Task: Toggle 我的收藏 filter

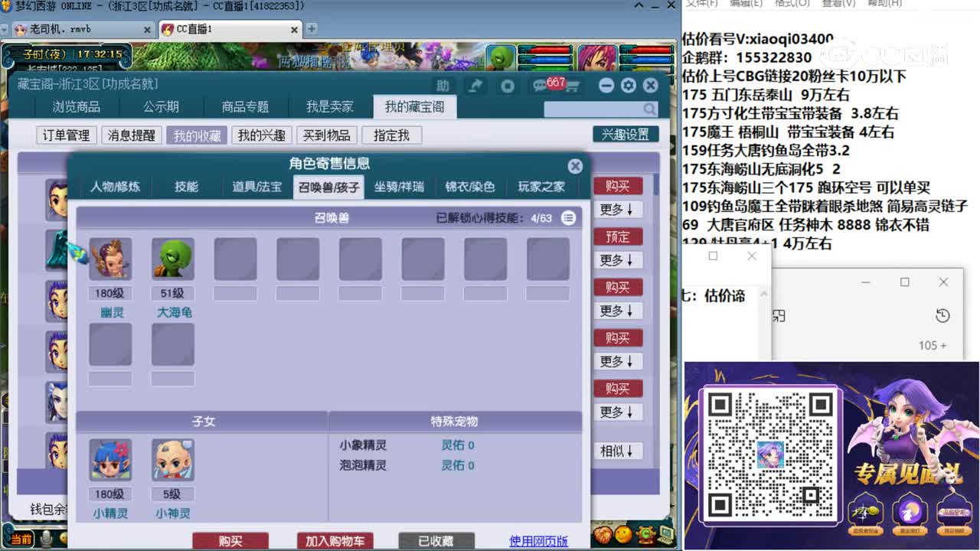Action: coord(197,135)
